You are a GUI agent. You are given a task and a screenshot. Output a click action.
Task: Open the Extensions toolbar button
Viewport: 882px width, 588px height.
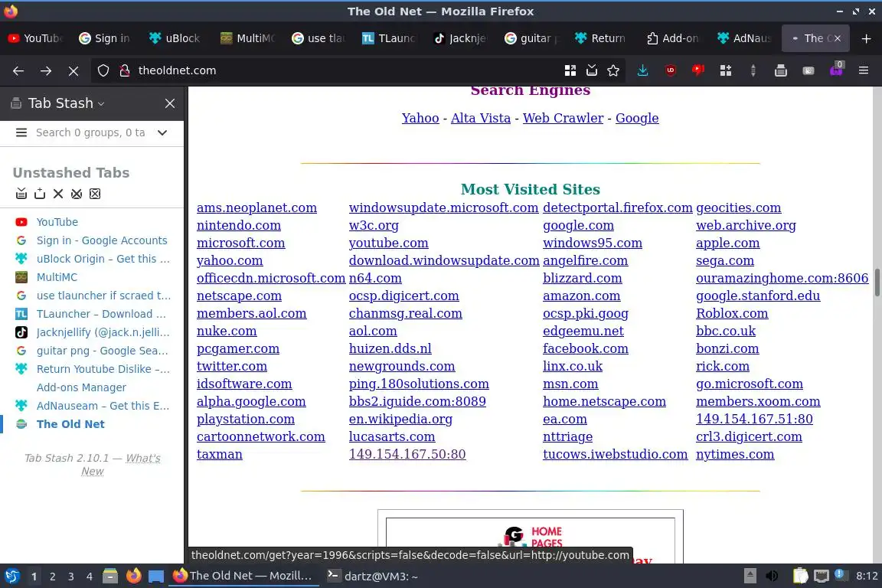tap(725, 70)
